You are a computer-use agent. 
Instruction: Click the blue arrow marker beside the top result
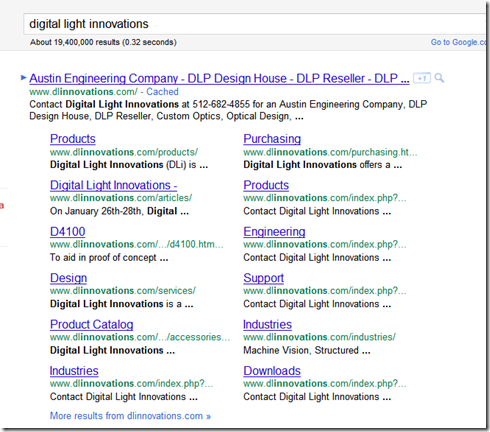pos(24,78)
